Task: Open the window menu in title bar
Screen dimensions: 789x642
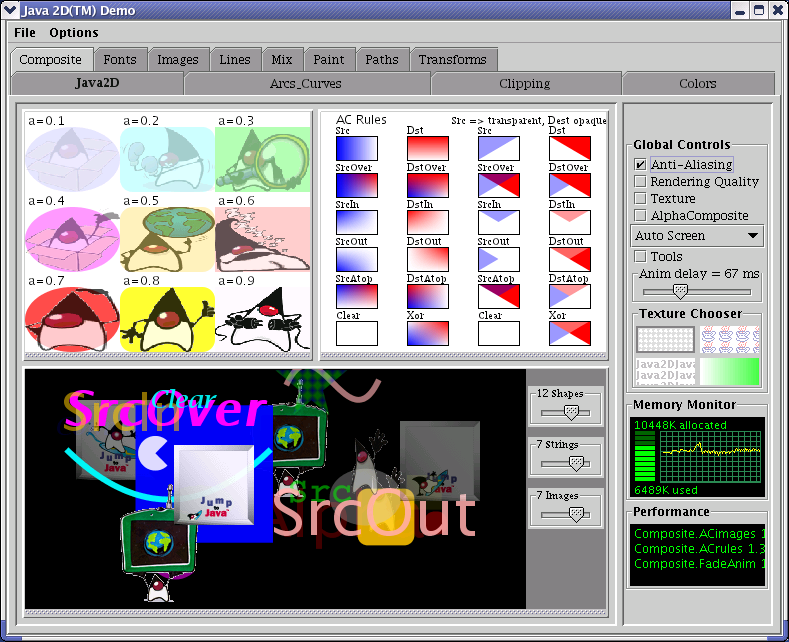Action: pos(10,10)
